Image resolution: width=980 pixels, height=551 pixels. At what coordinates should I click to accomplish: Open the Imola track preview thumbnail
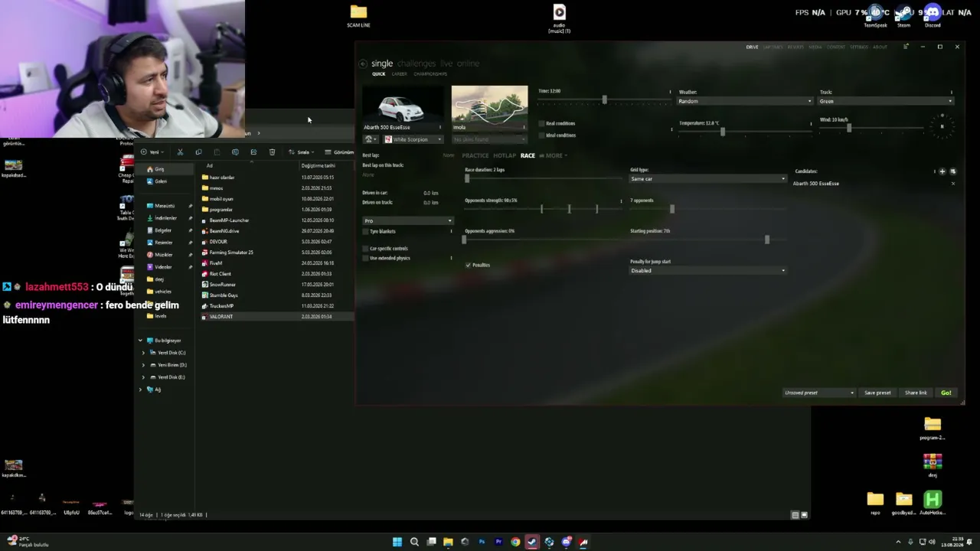click(x=489, y=108)
